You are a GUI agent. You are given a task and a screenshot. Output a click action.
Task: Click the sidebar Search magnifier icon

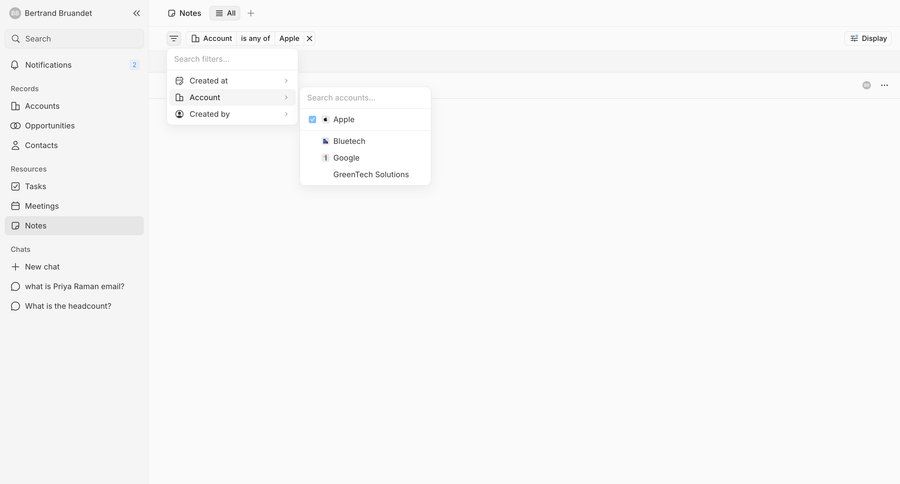[15, 39]
